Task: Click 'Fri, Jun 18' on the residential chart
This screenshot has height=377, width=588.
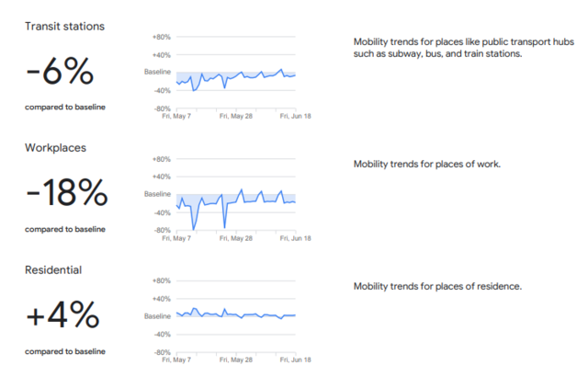Action: [x=295, y=360]
